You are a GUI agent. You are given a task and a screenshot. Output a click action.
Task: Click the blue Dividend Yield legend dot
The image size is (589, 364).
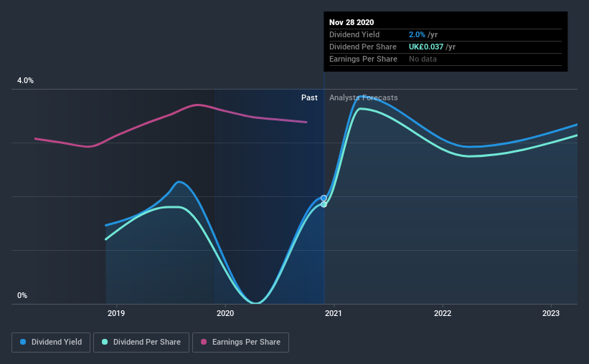[23, 342]
